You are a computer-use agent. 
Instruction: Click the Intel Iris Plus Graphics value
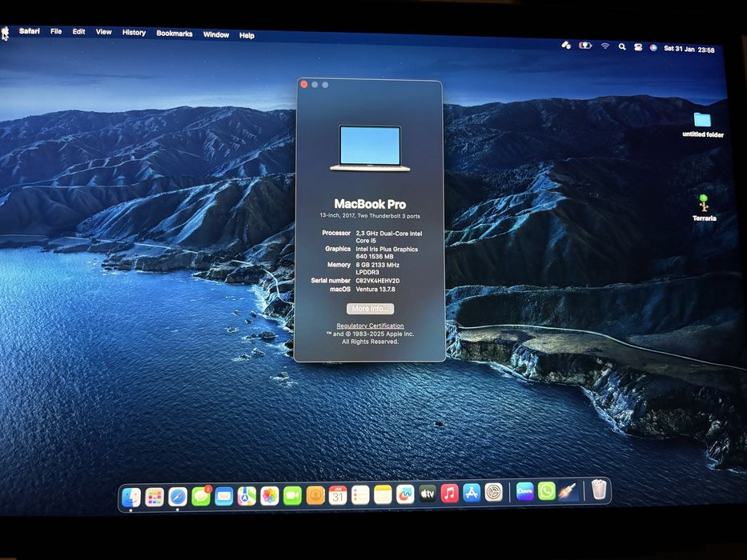[x=387, y=253]
